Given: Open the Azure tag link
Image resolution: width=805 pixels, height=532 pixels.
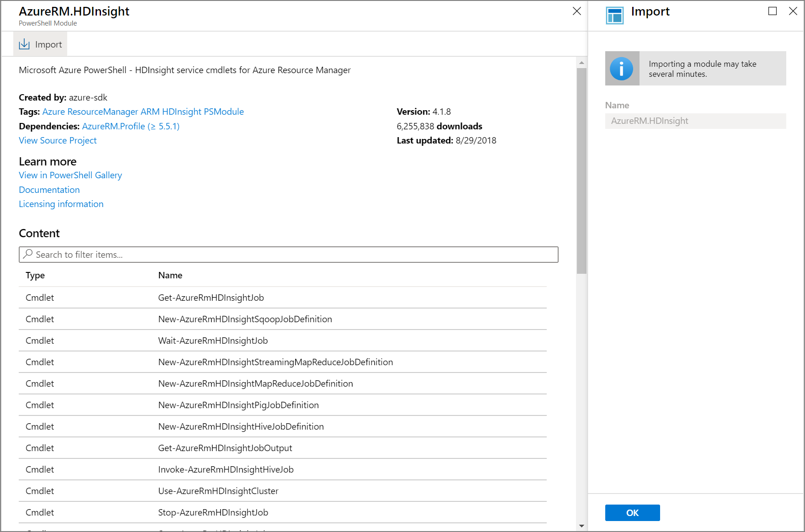Looking at the screenshot, I should tap(54, 112).
